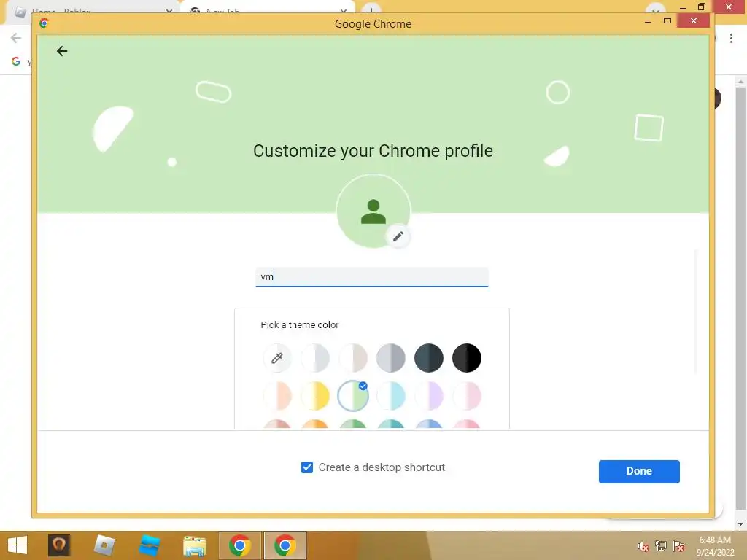
Task: Open the network tray icon
Action: point(661,546)
